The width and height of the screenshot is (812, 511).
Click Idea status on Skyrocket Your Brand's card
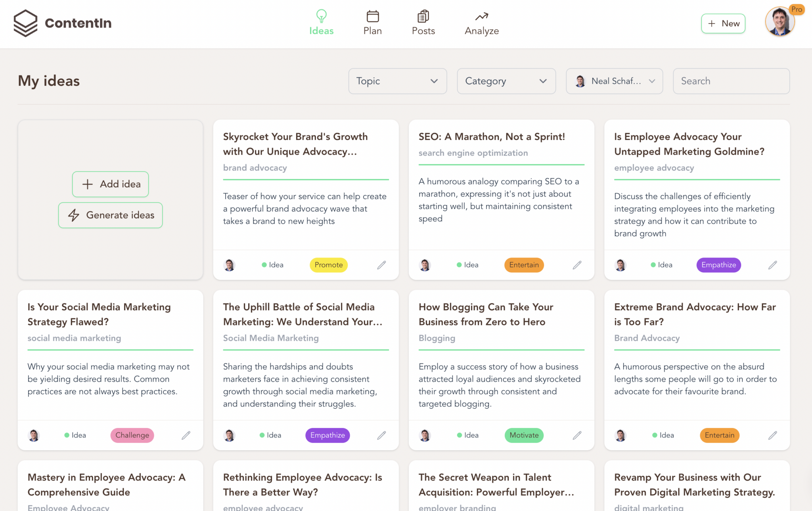pyautogui.click(x=272, y=265)
